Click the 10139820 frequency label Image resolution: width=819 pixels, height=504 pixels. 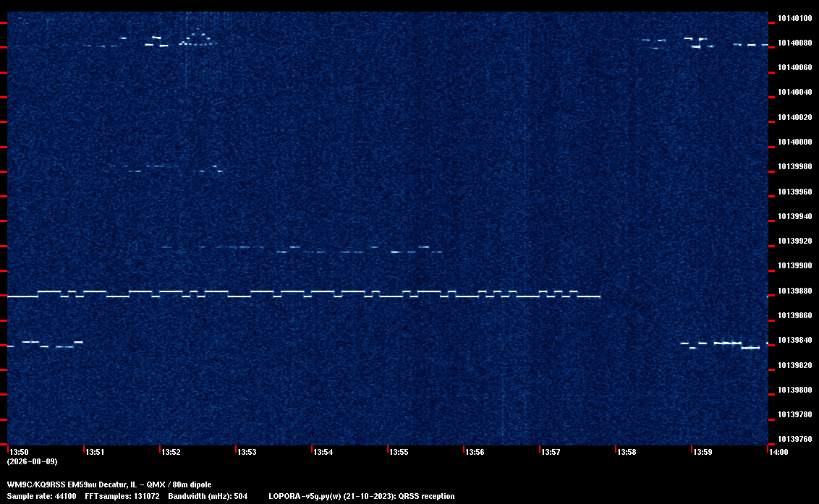[x=795, y=365]
